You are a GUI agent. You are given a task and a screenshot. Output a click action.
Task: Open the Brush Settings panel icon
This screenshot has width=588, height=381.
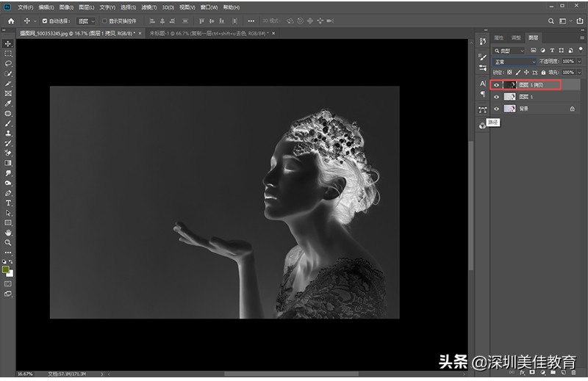pos(483,57)
